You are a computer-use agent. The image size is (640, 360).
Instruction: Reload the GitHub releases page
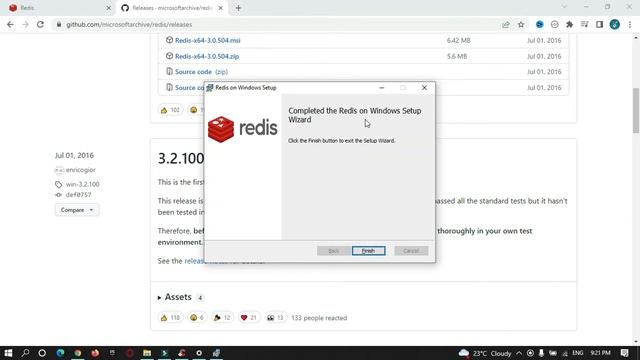pyautogui.click(x=40, y=24)
